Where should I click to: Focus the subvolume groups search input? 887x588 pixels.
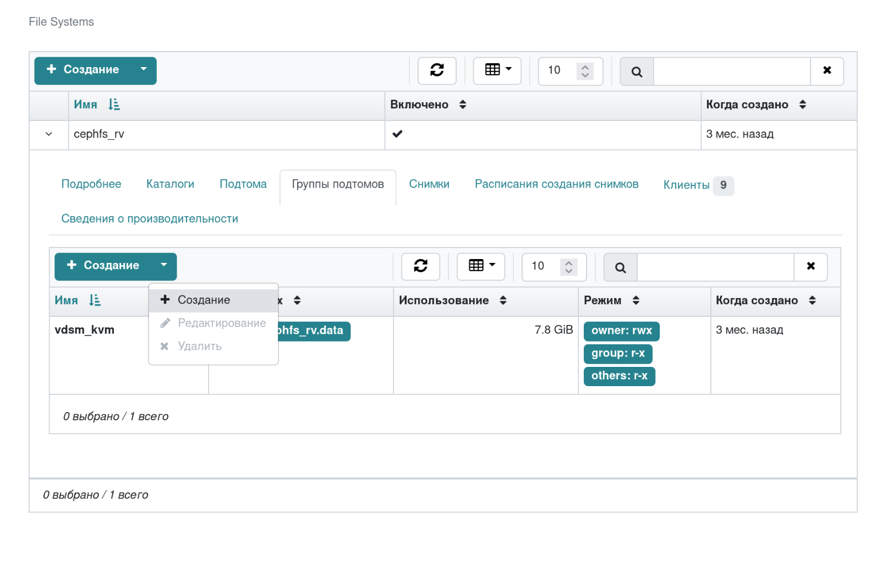pos(715,267)
